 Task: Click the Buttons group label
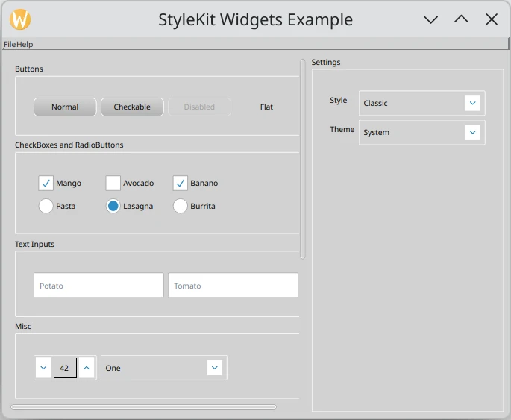tap(29, 69)
